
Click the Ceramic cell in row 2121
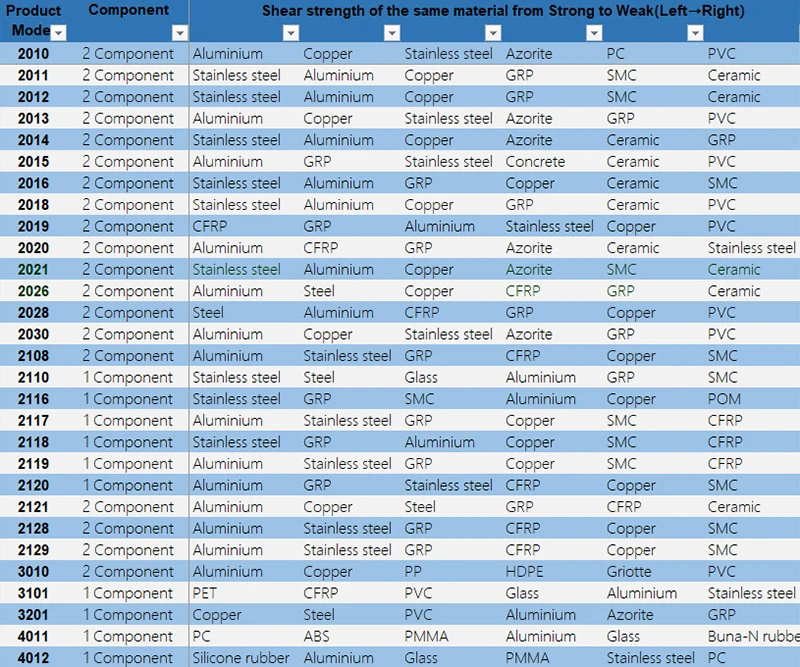(x=734, y=507)
